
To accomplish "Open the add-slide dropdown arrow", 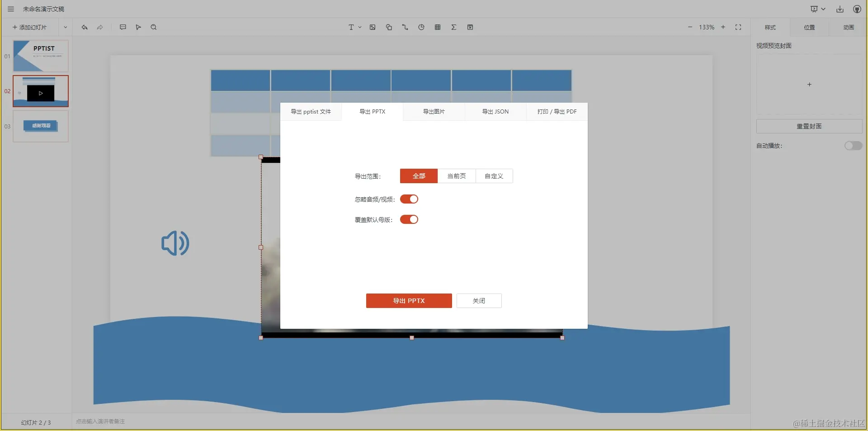I will pyautogui.click(x=65, y=27).
